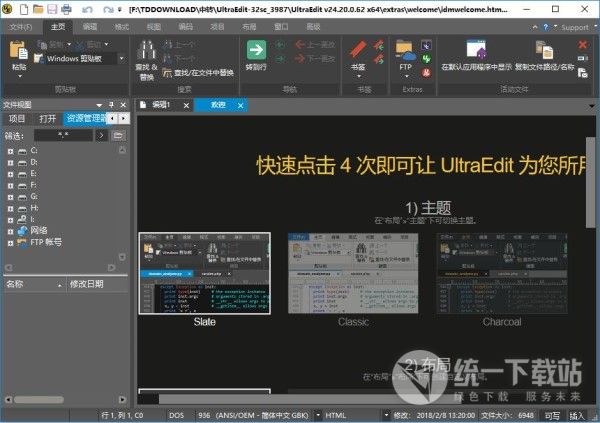Select the D: drive in tree

coord(34,162)
